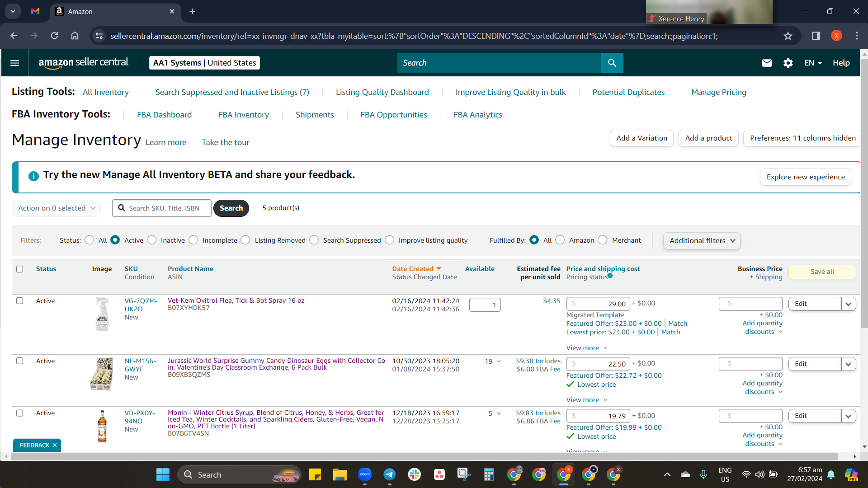
Task: Open Manage Pricing
Action: (x=719, y=92)
